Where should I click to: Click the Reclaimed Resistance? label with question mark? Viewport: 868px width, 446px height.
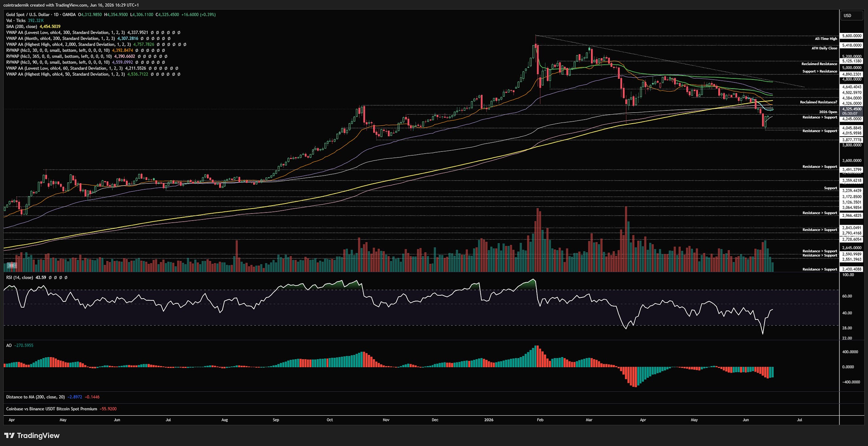(818, 102)
